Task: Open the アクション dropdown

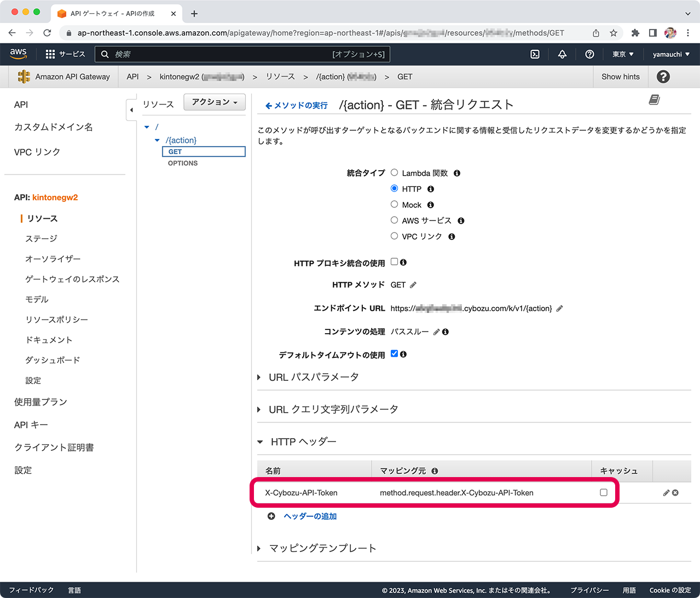Action: coord(215,102)
